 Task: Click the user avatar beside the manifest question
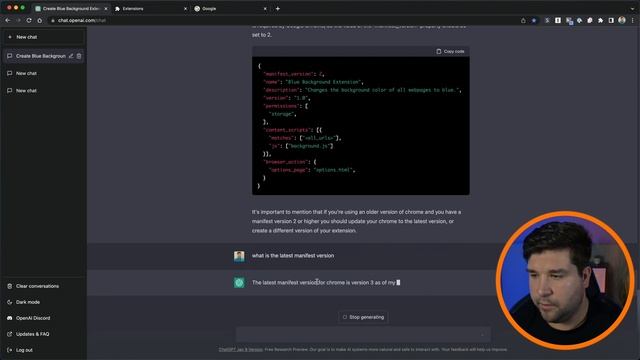[239, 256]
